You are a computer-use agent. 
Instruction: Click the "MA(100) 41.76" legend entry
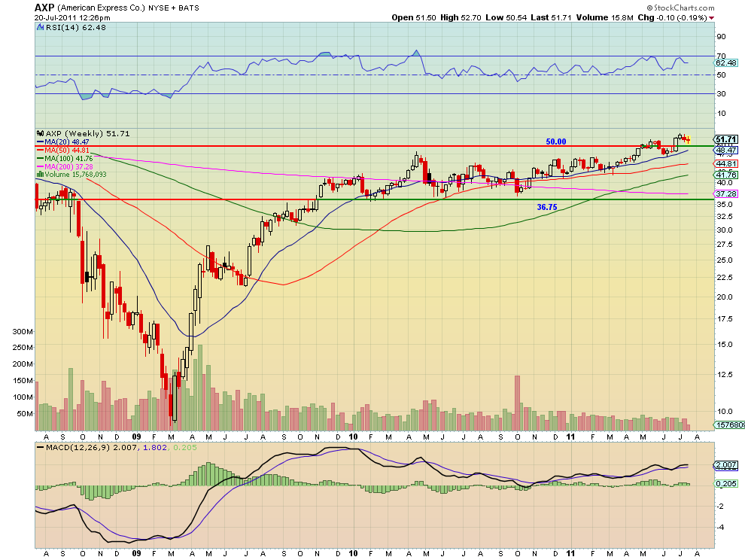pyautogui.click(x=68, y=158)
